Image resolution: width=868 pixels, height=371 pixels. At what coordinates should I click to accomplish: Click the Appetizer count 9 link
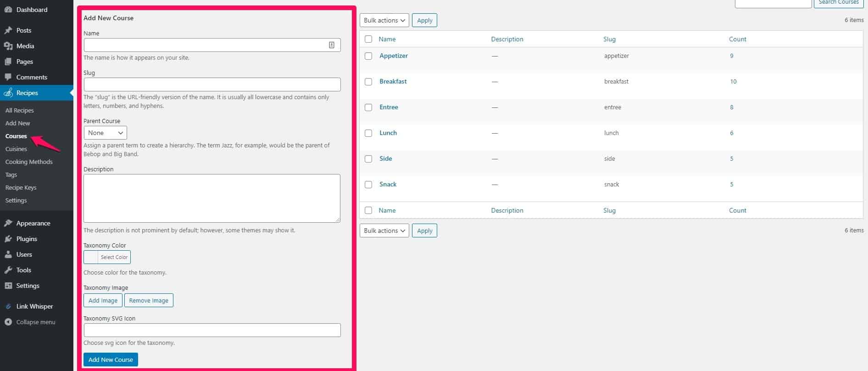coord(732,56)
